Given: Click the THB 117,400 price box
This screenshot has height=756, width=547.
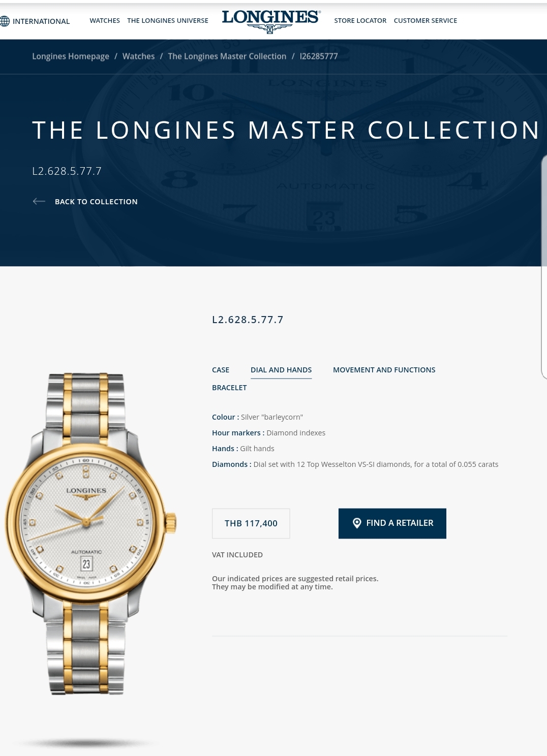Looking at the screenshot, I should click(251, 523).
